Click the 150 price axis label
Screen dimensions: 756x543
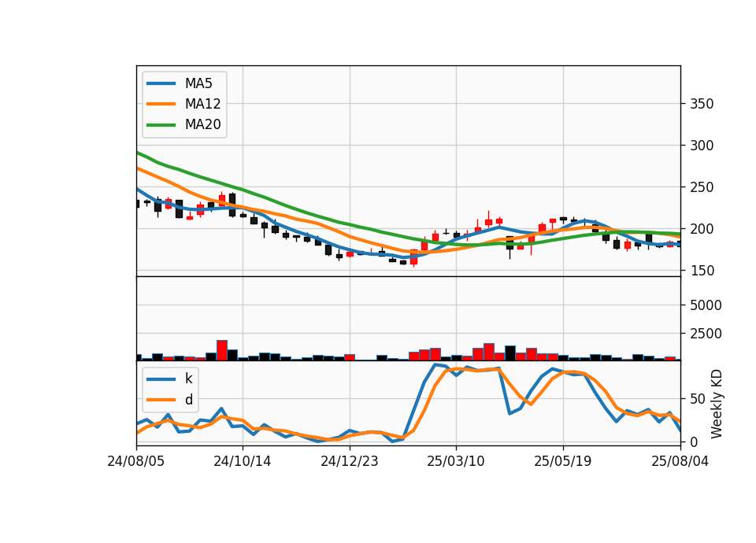pyautogui.click(x=702, y=270)
